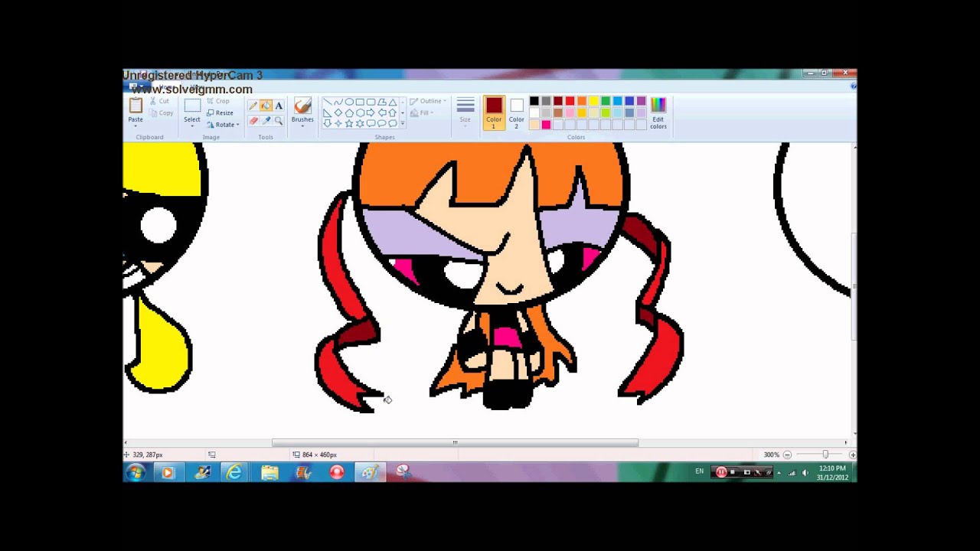Click the Resize button
Image resolution: width=980 pixels, height=551 pixels.
[220, 112]
